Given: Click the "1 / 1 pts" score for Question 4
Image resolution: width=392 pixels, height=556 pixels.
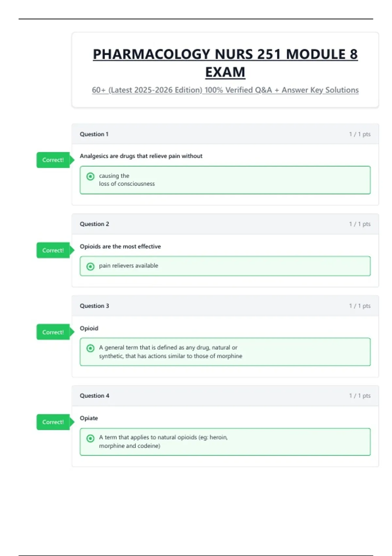Looking at the screenshot, I should tap(360, 396).
